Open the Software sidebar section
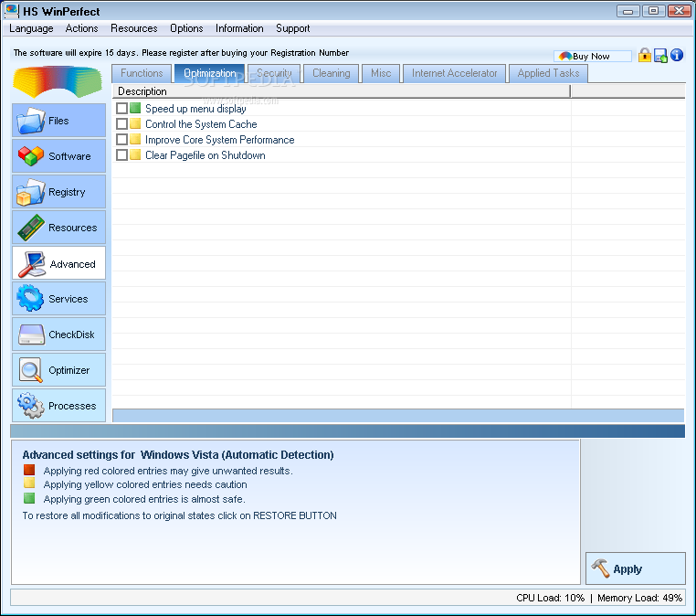Viewport: 696px width, 616px height. [58, 156]
